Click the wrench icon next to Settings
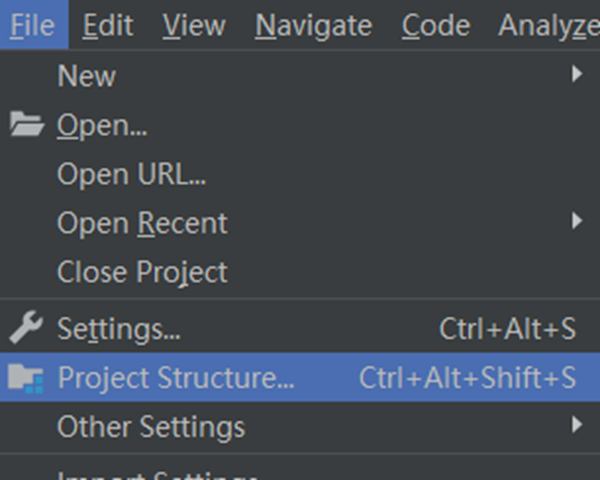 point(26,328)
